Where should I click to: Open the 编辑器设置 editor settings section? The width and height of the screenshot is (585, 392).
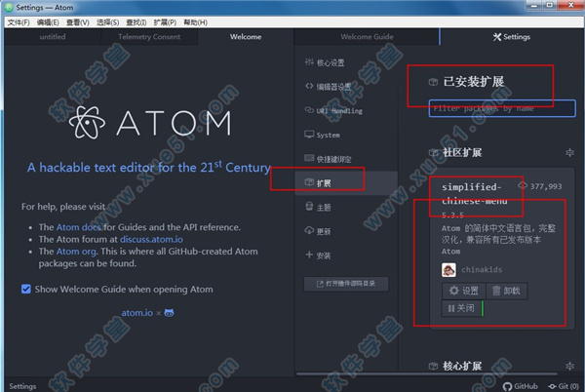click(x=328, y=87)
